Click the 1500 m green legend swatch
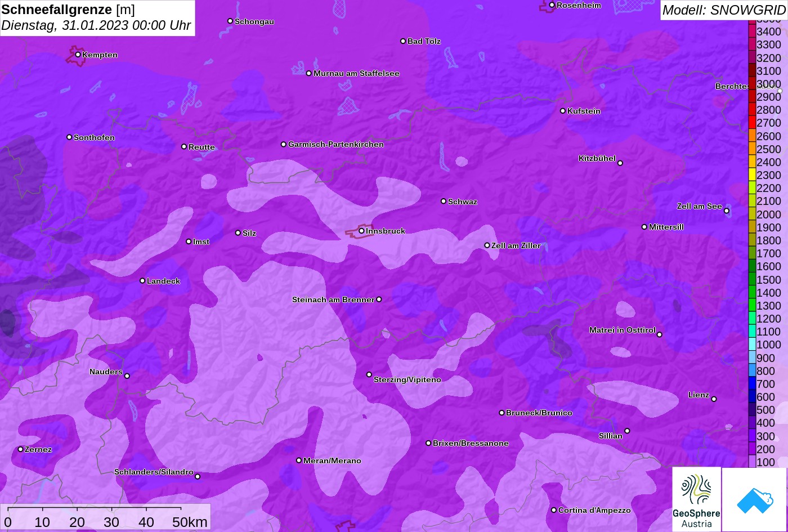 pos(752,279)
